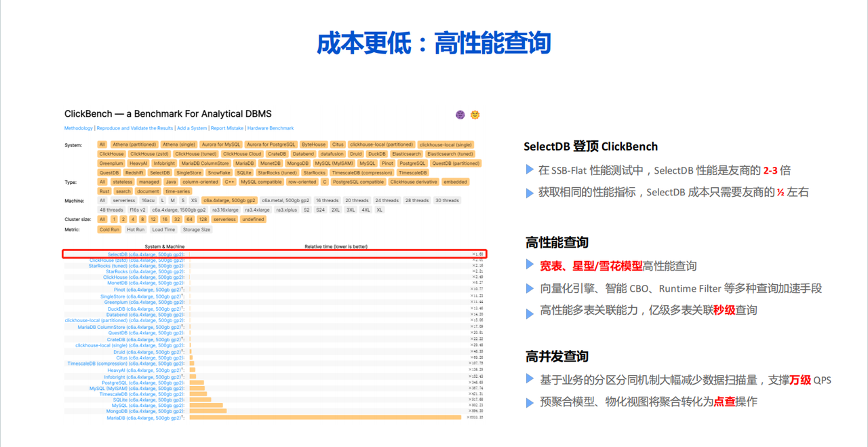Toggle the PostgreSQL compatible type filter

[x=358, y=182]
